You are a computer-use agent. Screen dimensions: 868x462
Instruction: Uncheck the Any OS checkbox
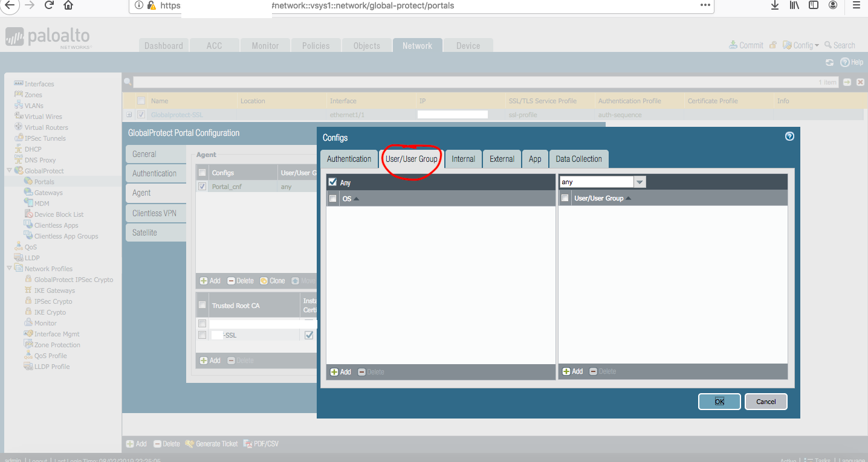(332, 182)
